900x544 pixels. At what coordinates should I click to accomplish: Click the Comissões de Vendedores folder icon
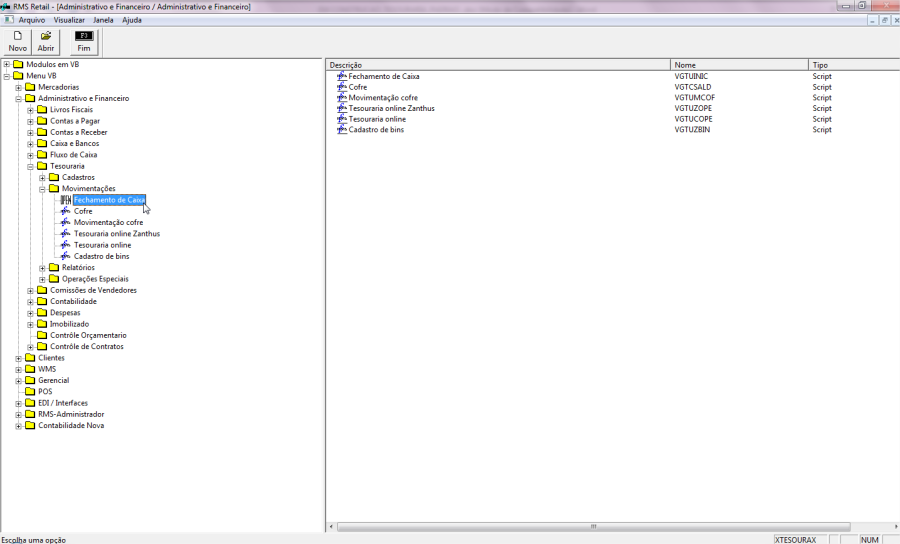[x=42, y=290]
